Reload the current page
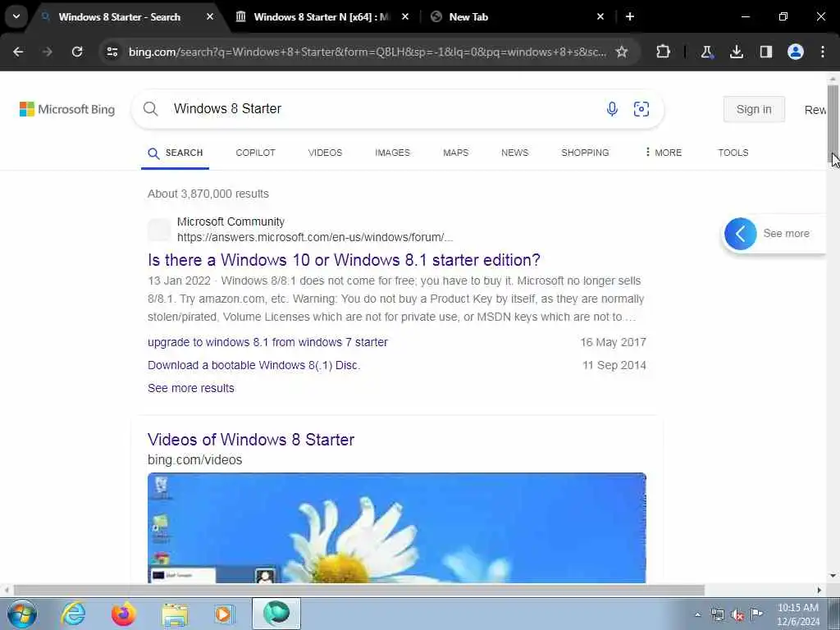 [77, 52]
